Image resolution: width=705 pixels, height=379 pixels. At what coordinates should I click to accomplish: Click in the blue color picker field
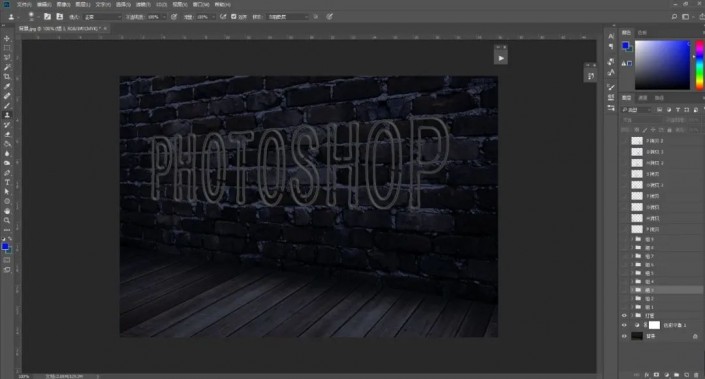click(662, 65)
